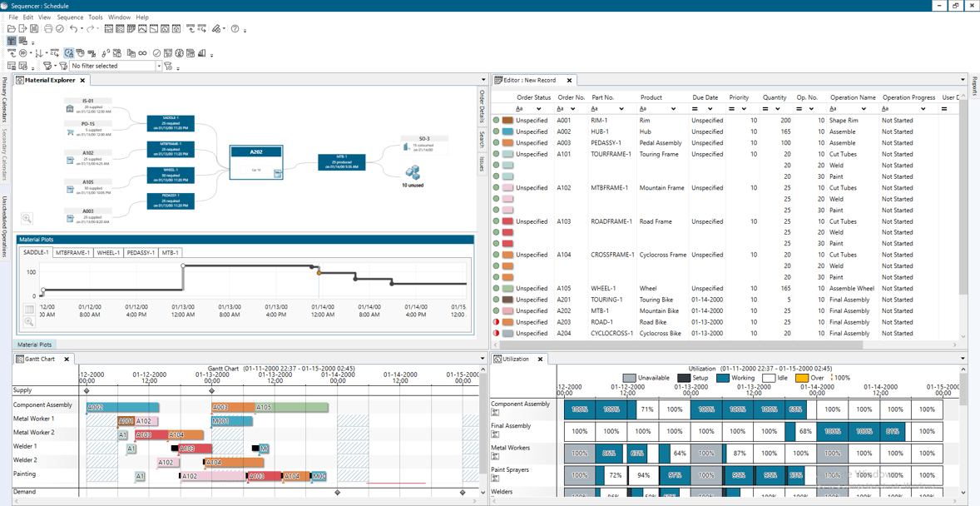
Task: Click the infinity symbol toolbar icon
Action: pos(142,53)
